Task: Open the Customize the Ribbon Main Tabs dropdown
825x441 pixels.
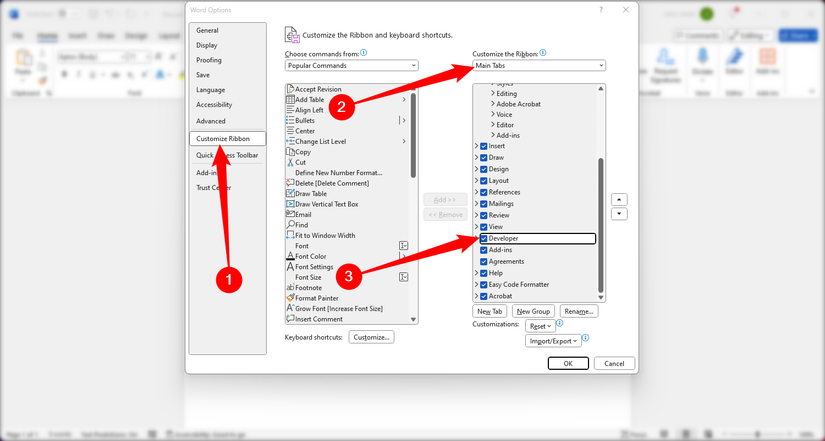Action: click(x=539, y=66)
